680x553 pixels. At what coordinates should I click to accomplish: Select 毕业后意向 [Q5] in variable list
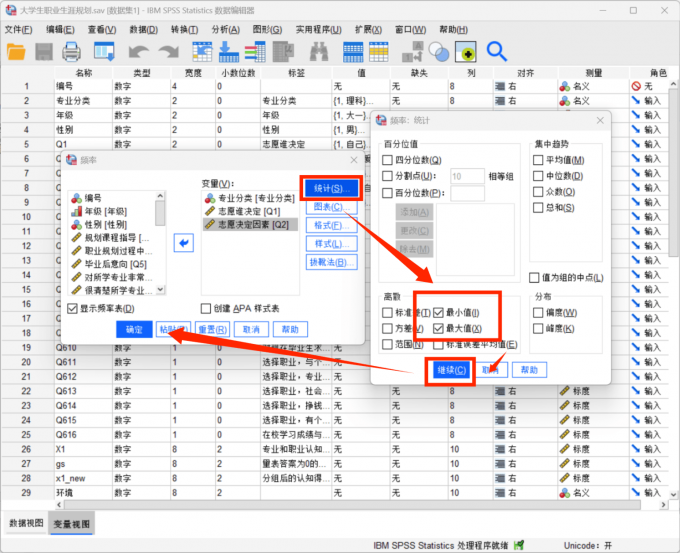[111, 264]
